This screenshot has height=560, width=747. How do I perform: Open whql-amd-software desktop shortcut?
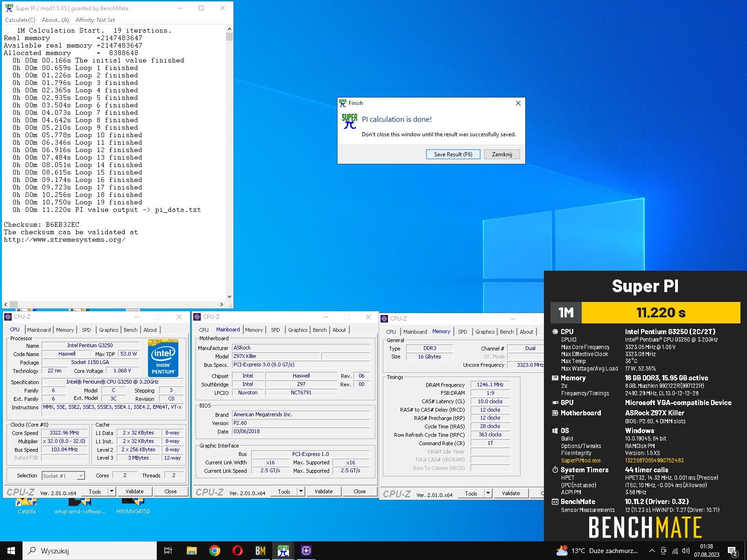tap(80, 506)
